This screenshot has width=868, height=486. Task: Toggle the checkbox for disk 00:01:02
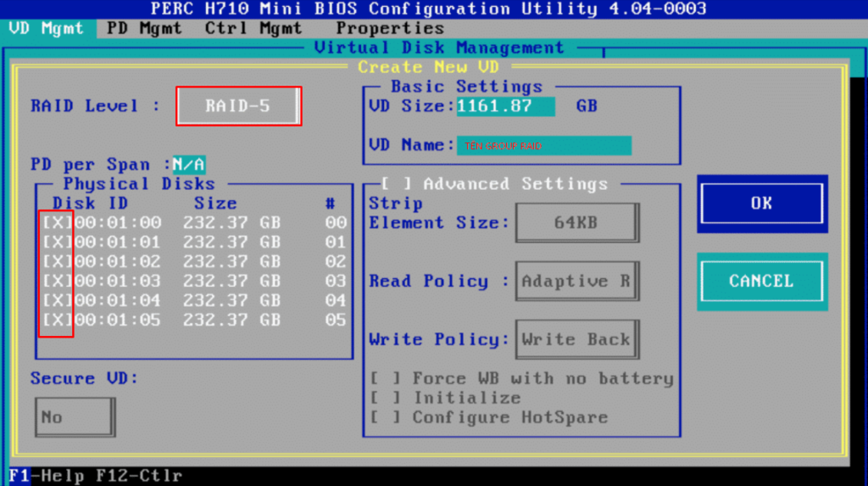(57, 262)
